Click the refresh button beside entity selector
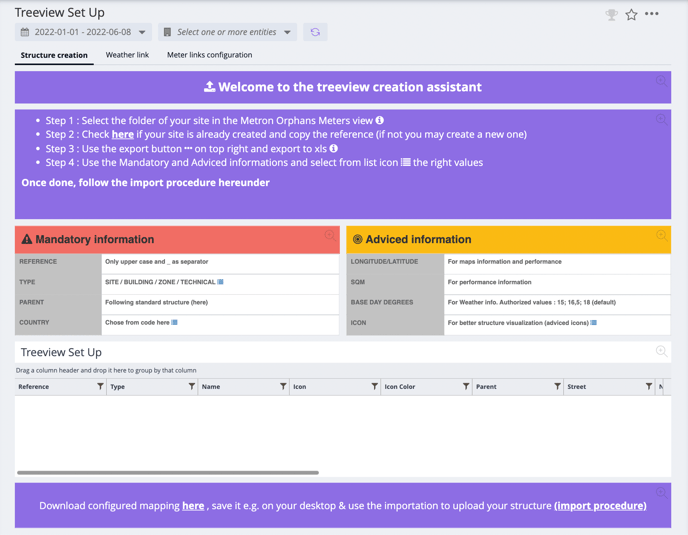The image size is (688, 535). click(x=315, y=32)
